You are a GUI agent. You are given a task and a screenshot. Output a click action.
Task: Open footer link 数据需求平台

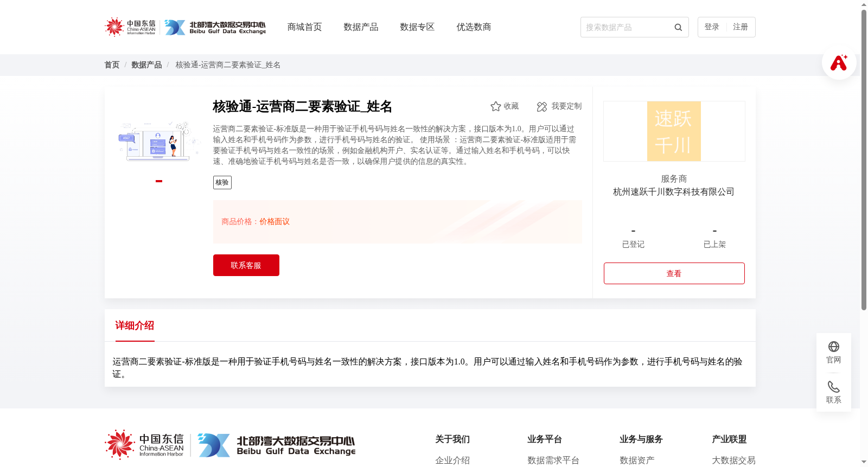click(553, 460)
